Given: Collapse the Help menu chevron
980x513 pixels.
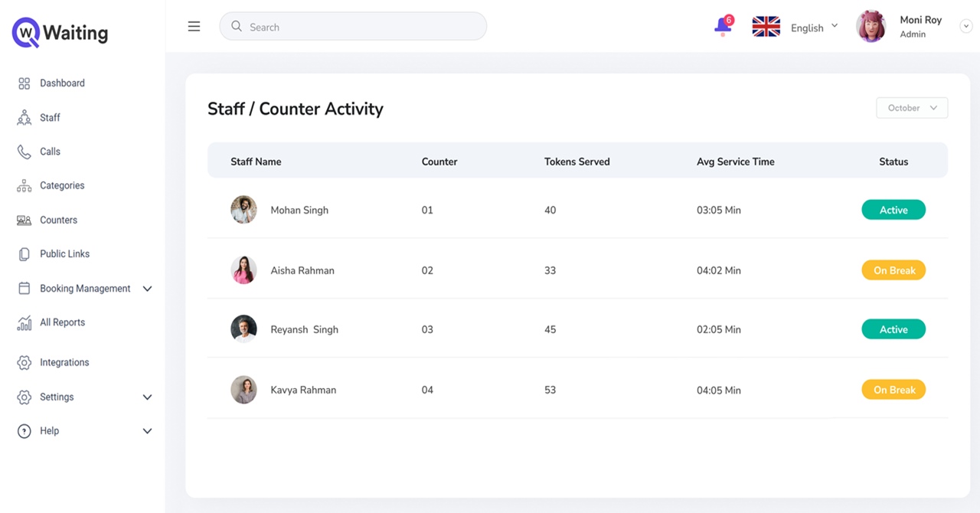Looking at the screenshot, I should [146, 431].
